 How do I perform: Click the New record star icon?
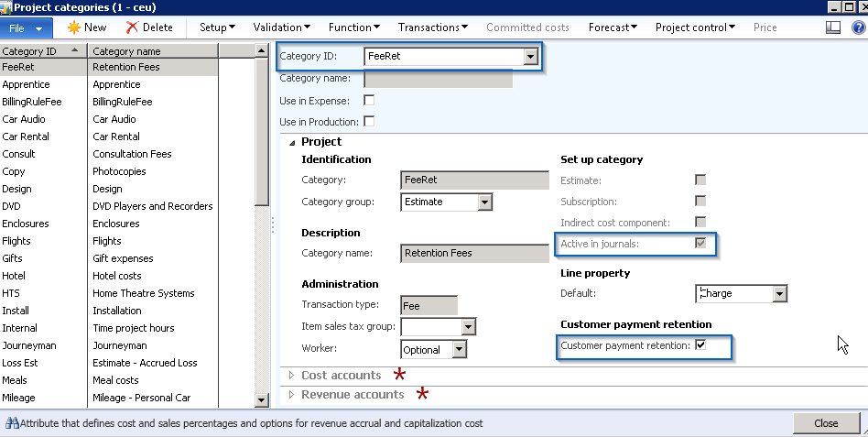pyautogui.click(x=73, y=27)
